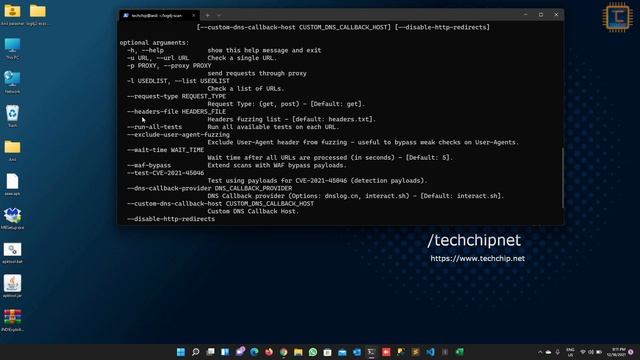Screen dimensions: 640x360
Task: Open Microsoft Store from the taskbar
Action: point(328,352)
